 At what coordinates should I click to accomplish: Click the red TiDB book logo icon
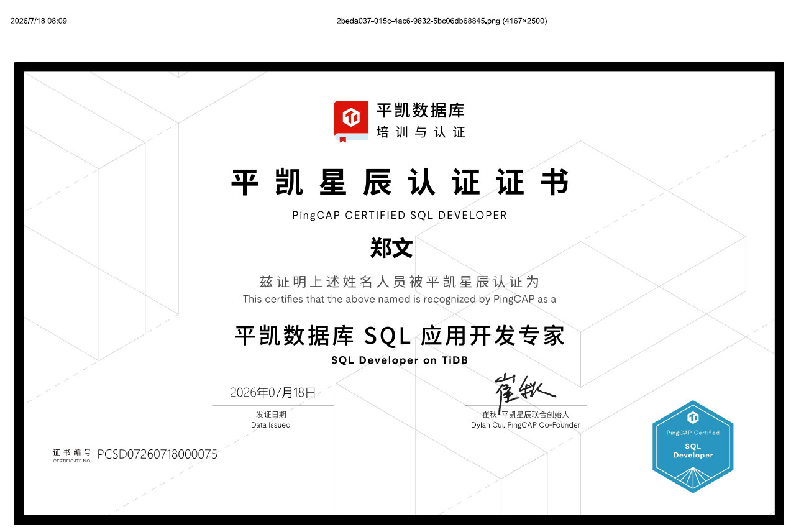(x=351, y=121)
